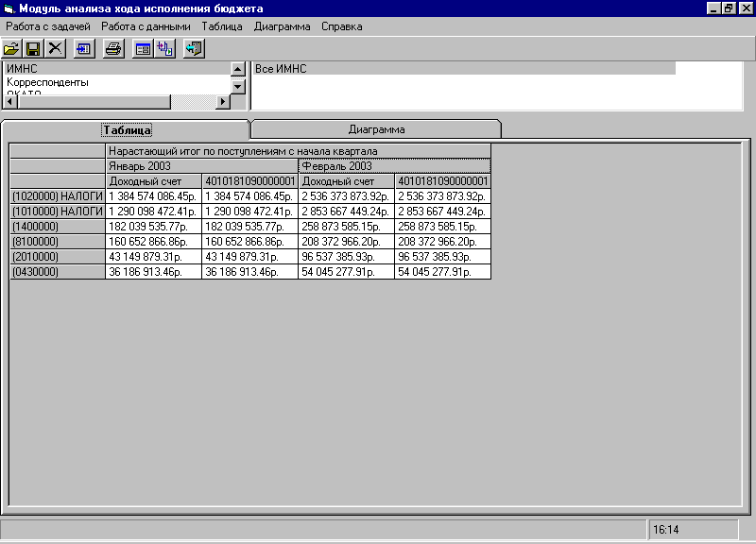Click February 4010181090000001 cell 54 045 277.91р.
The width and height of the screenshot is (756, 544).
(442, 272)
